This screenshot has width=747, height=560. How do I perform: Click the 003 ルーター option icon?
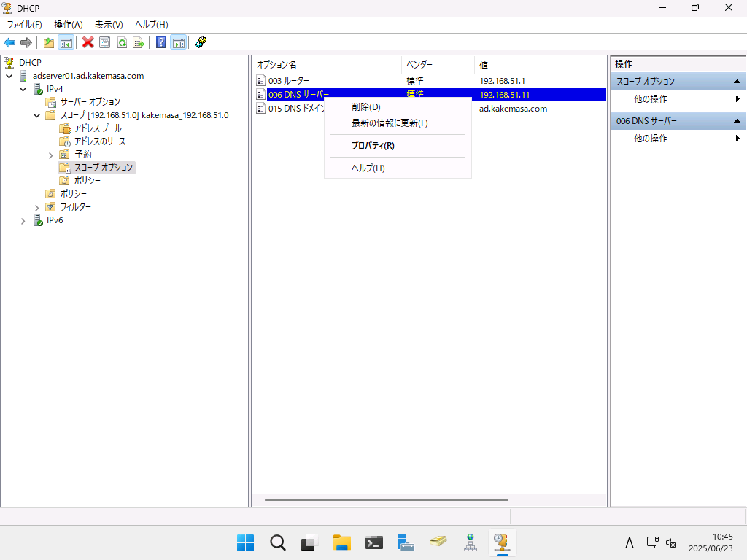(260, 81)
